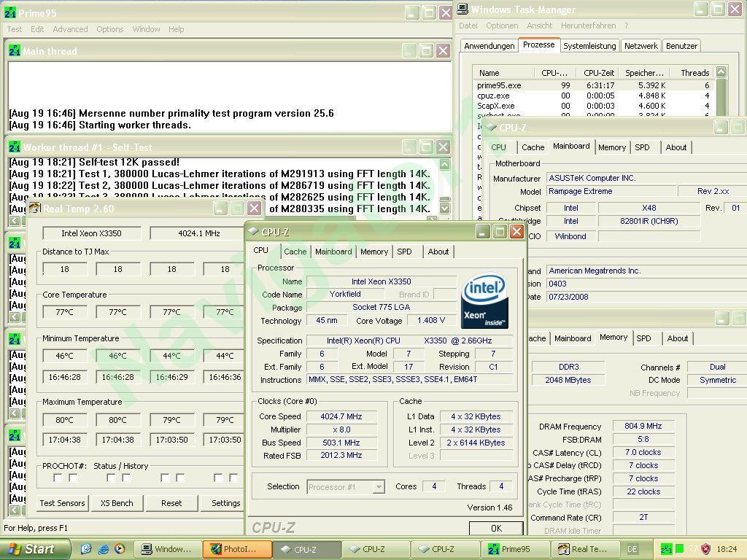
Task: Click the Reset button in Real Temp
Action: coord(171,503)
